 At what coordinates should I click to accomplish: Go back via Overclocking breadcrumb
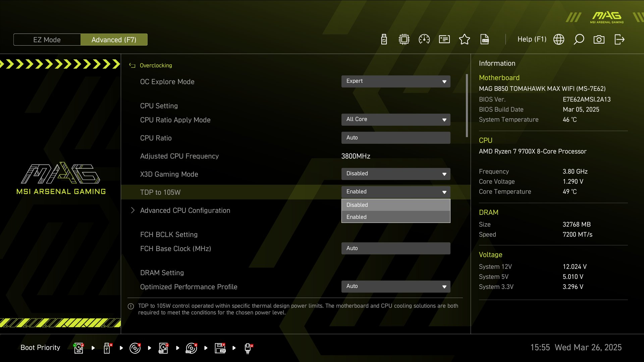[156, 65]
